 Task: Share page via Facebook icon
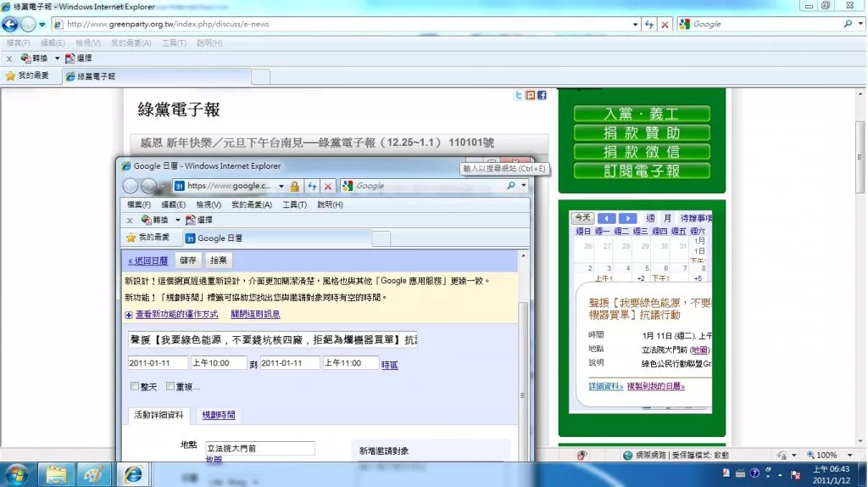542,95
